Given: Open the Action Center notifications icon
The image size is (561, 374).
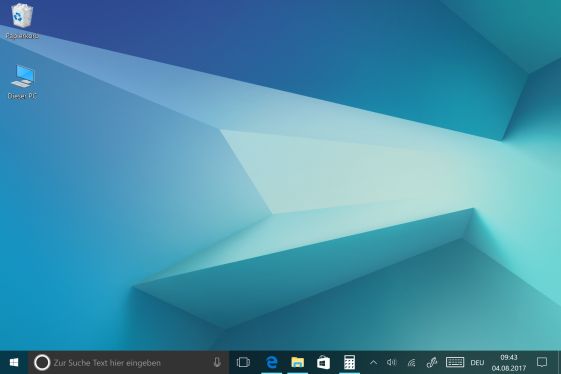Looking at the screenshot, I should 542,363.
